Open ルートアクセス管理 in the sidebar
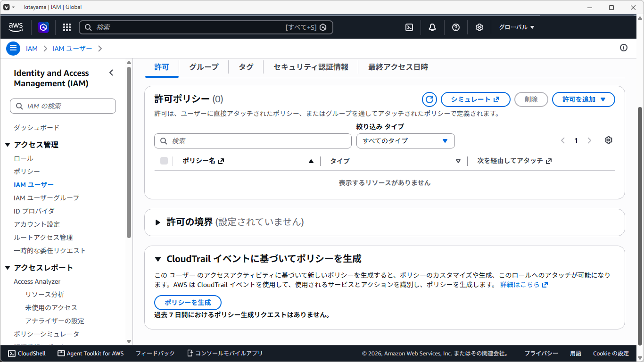 click(x=43, y=238)
